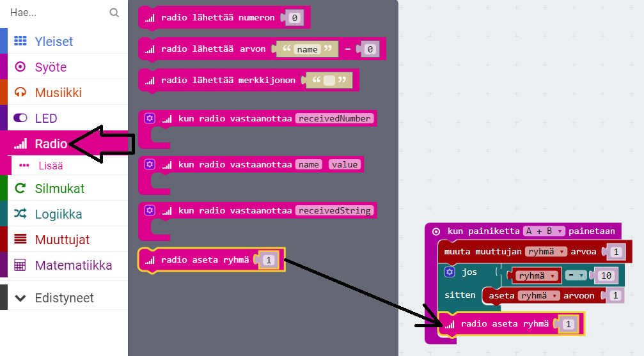Image resolution: width=644 pixels, height=356 pixels.
Task: Click the name text field in lähettää arvon
Action: pyautogui.click(x=307, y=49)
